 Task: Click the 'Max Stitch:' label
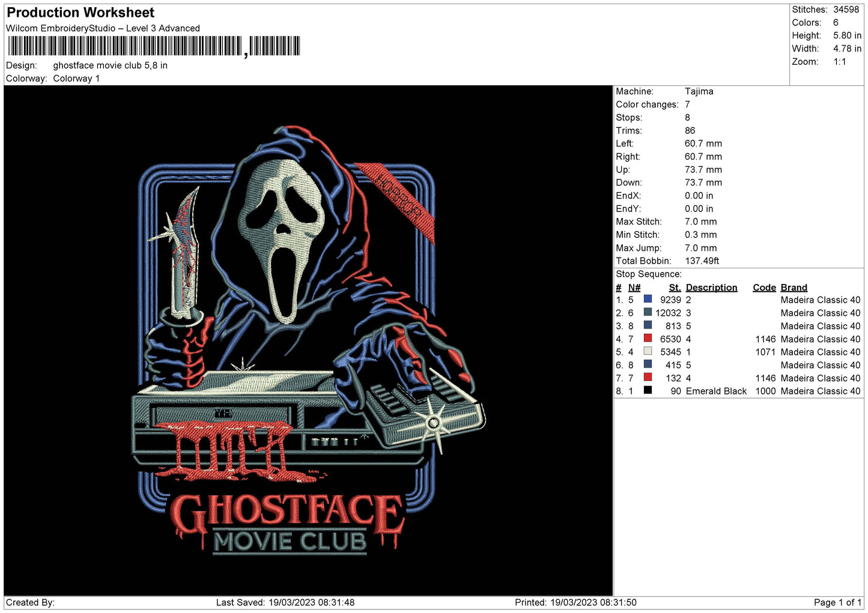[639, 222]
